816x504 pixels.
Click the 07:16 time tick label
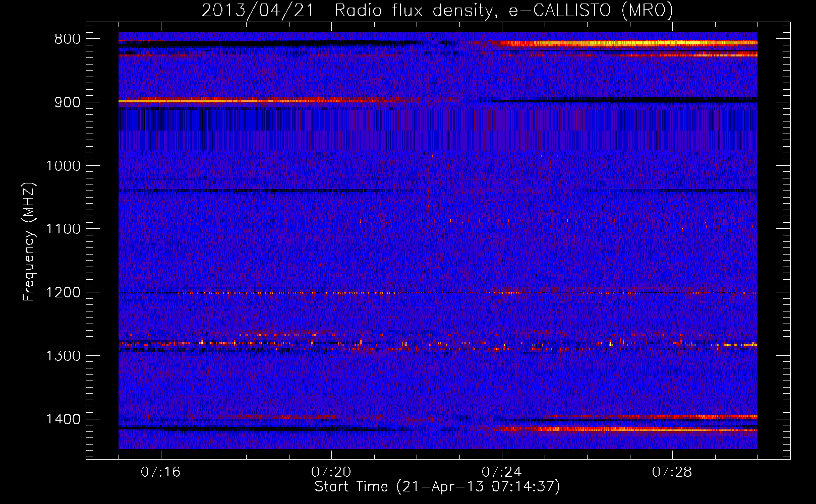[x=160, y=472]
